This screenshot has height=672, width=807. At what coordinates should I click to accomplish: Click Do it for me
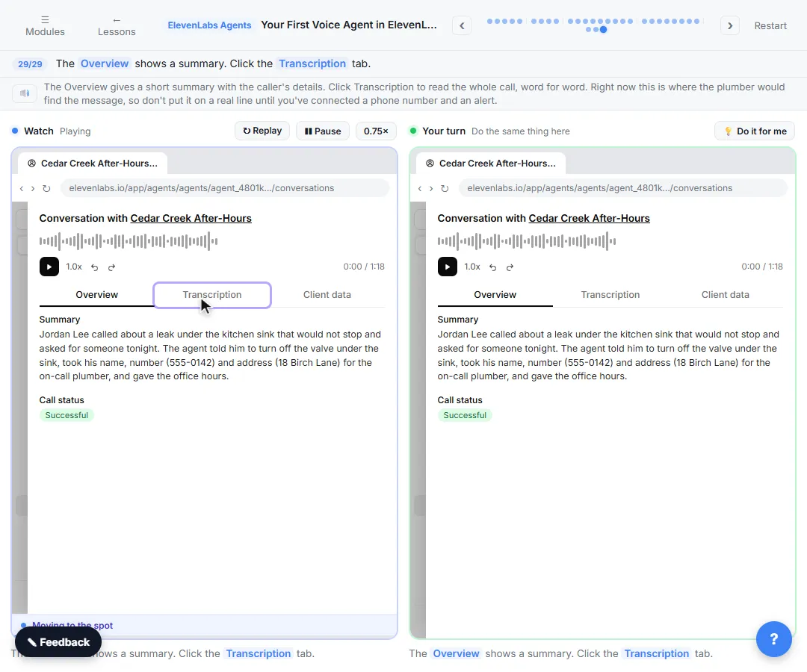[755, 131]
